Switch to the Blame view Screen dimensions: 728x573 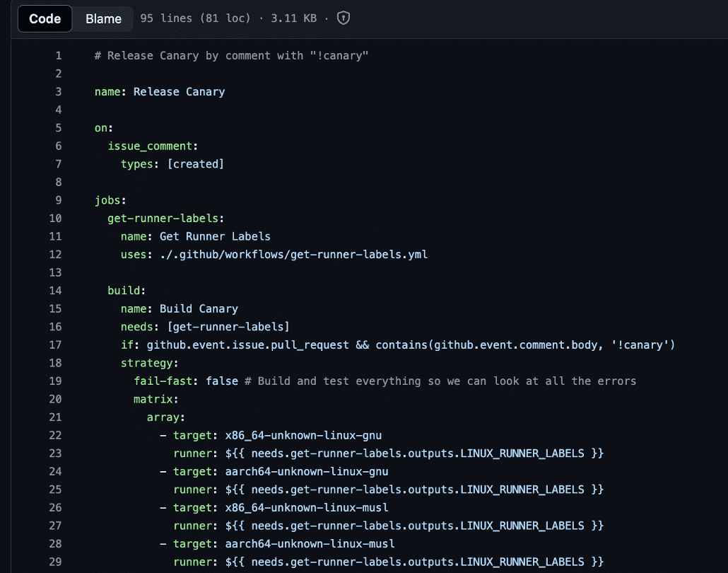tap(102, 19)
